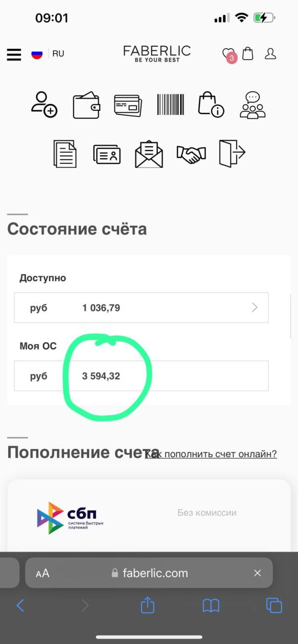Image resolution: width=298 pixels, height=644 pixels.
Task: Click the handshake icon
Action: (191, 155)
